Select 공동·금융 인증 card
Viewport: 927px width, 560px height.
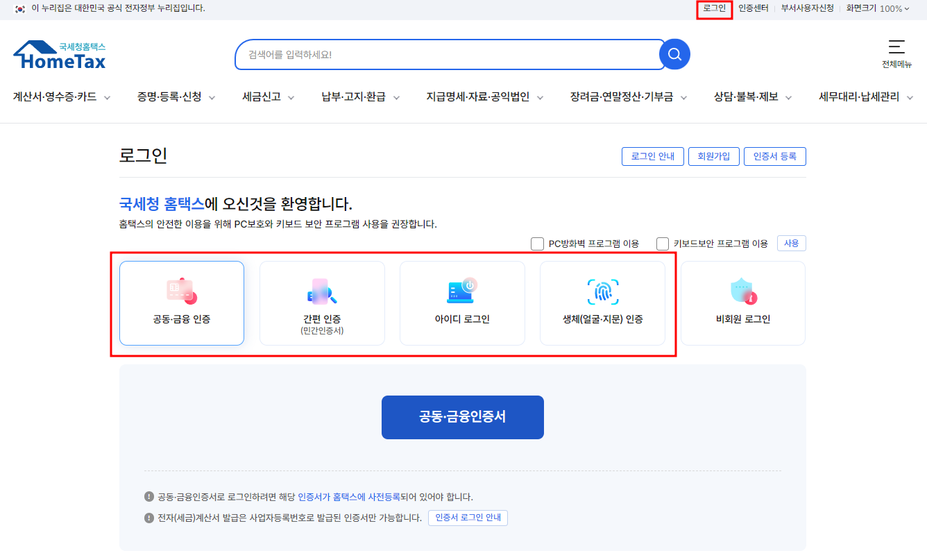182,303
